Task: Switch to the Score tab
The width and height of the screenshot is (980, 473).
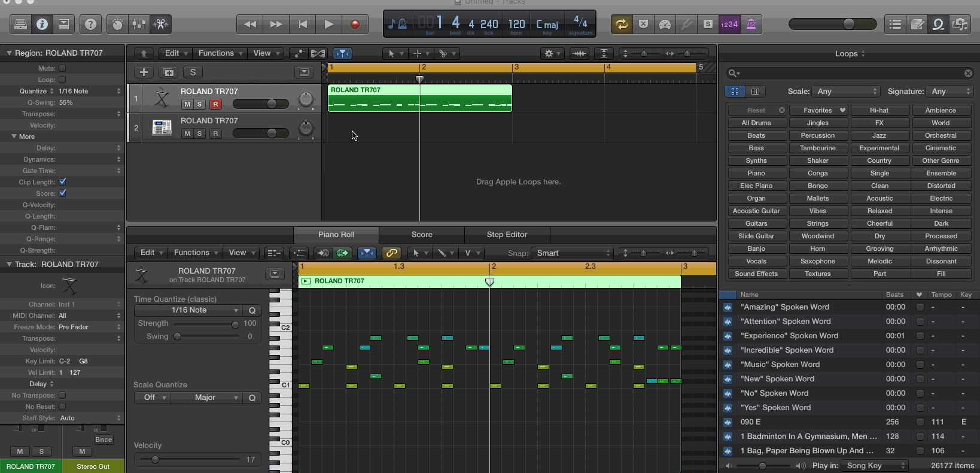Action: (422, 235)
